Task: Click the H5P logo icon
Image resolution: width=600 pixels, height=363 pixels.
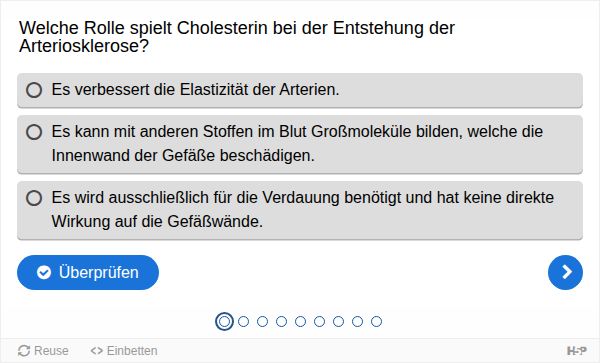Action: [x=577, y=350]
